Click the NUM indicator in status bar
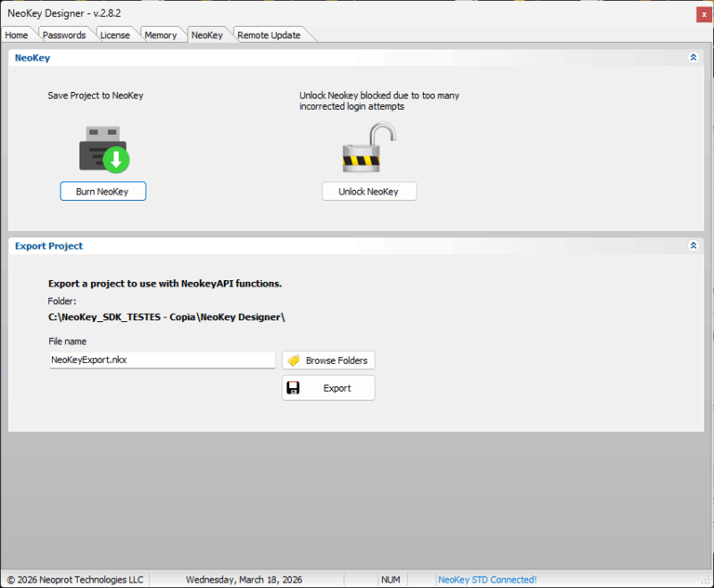 pyautogui.click(x=391, y=579)
